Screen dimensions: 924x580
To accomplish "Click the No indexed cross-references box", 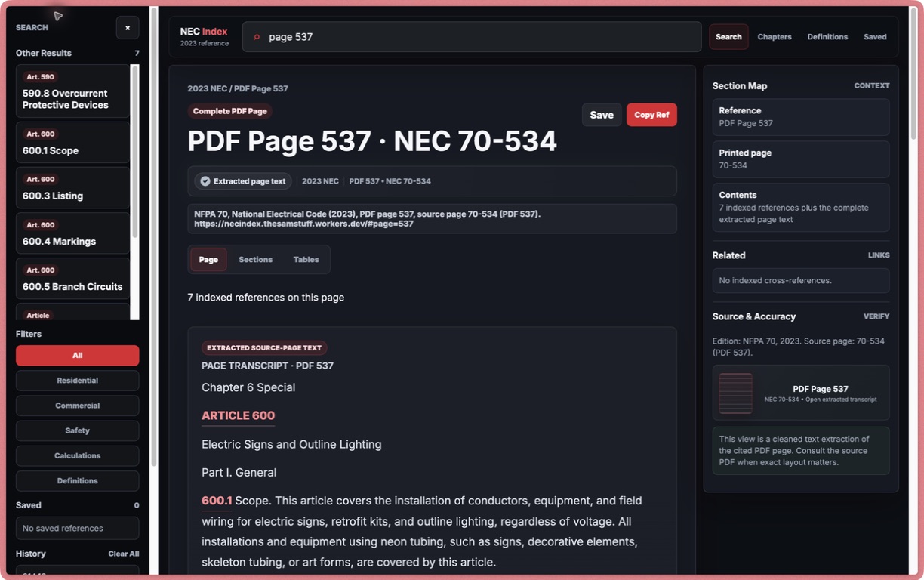I will [x=801, y=280].
